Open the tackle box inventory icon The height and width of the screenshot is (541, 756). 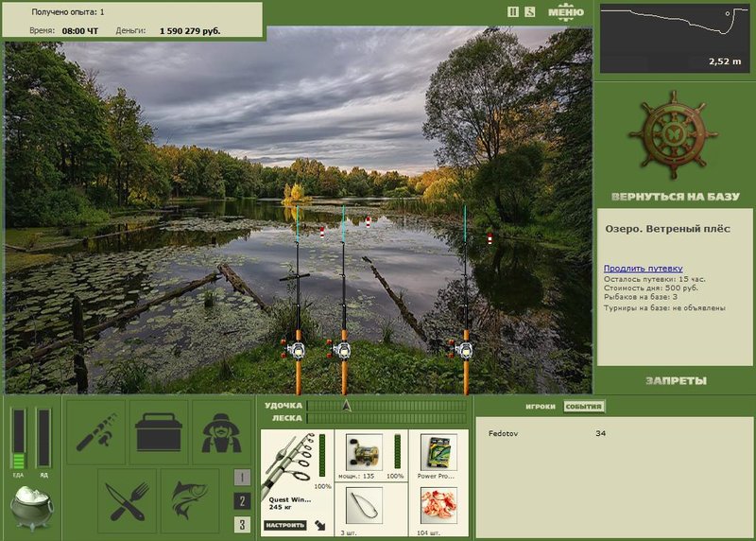click(x=159, y=432)
